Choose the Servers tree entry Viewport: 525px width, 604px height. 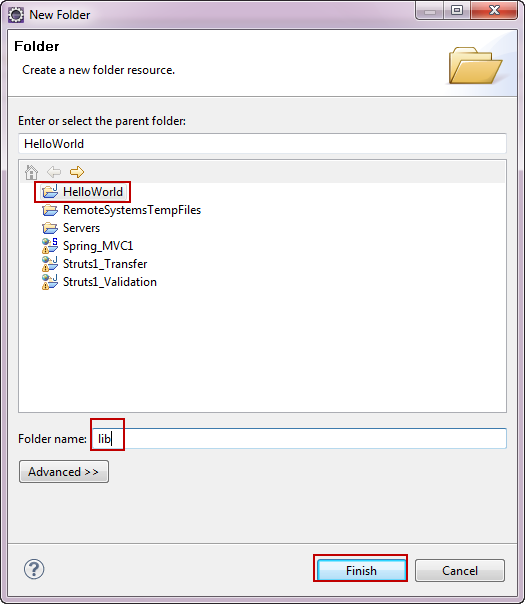tap(81, 228)
